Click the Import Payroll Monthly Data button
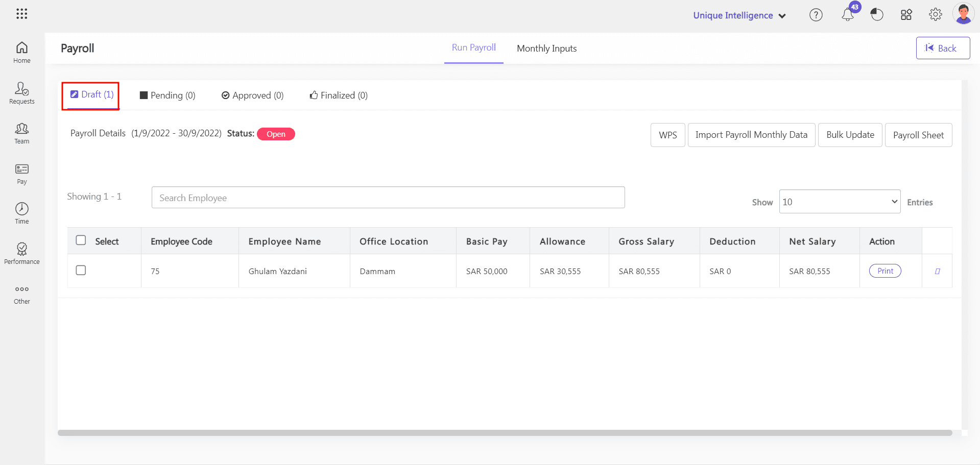Image resolution: width=980 pixels, height=465 pixels. tap(751, 135)
